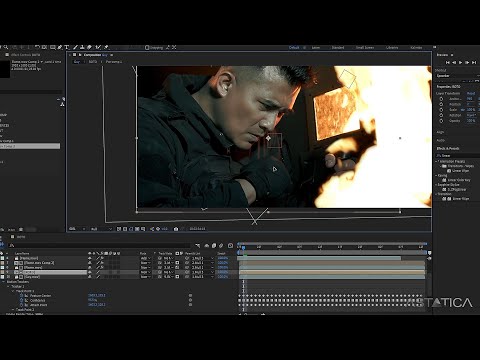
Task: Click the Scale 100% value field
Action: (x=471, y=110)
